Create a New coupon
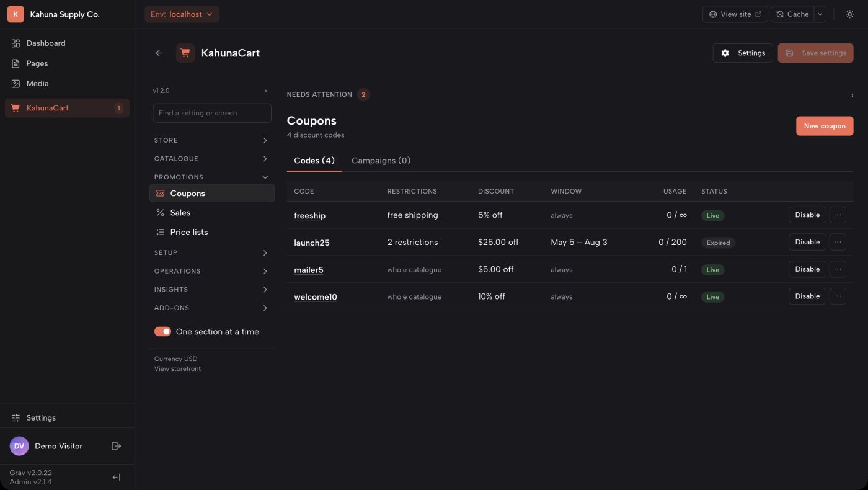This screenshot has width=868, height=490. pos(825,126)
